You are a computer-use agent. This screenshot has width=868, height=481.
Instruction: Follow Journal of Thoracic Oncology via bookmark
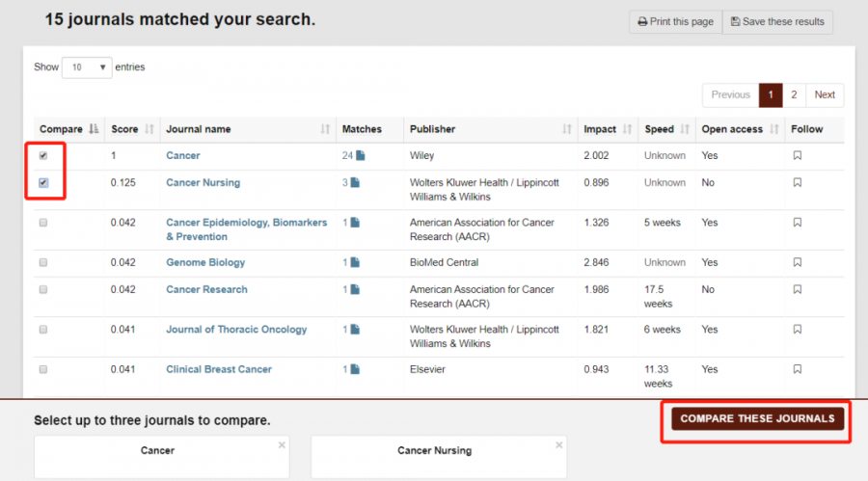pyautogui.click(x=797, y=330)
